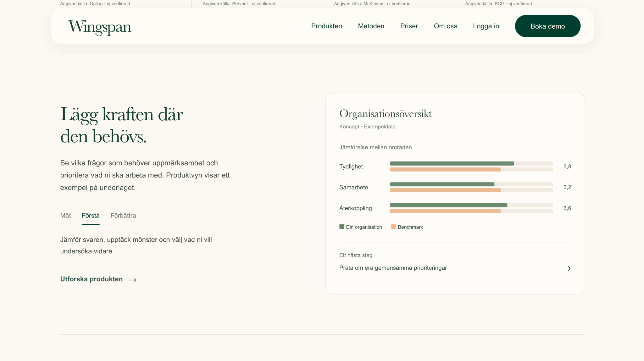Expand chevron next to Prata om era gemensamma prioriteringar
The image size is (644, 361).
pyautogui.click(x=569, y=268)
